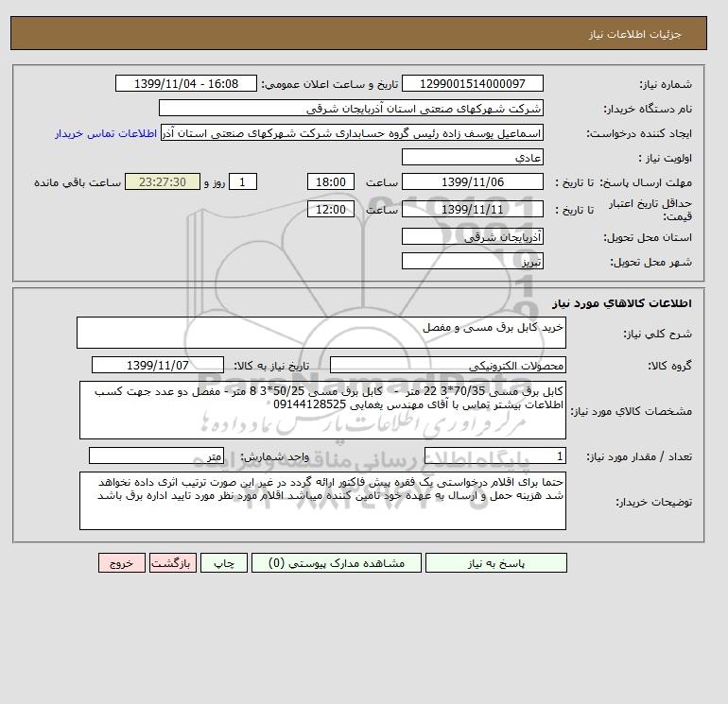The image size is (728, 704).
Task: Click section heading اطلاعات کالاهای مورد نیاز
Action: [622, 303]
